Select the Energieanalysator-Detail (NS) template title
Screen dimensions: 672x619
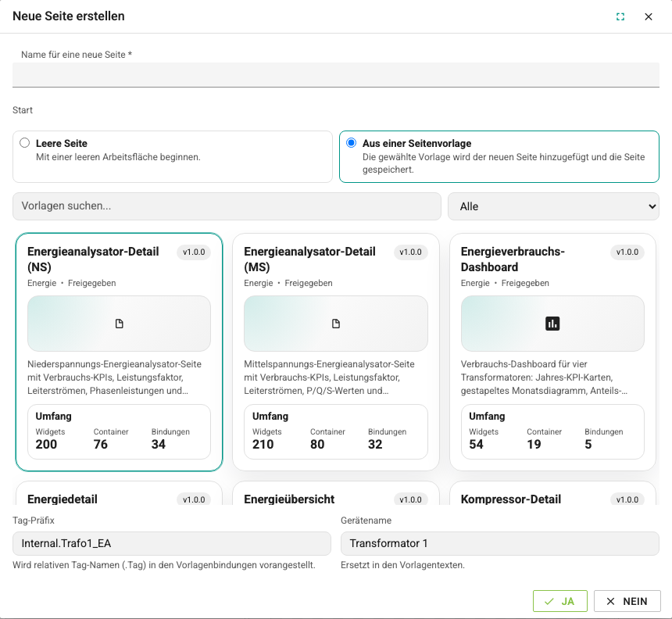click(93, 259)
